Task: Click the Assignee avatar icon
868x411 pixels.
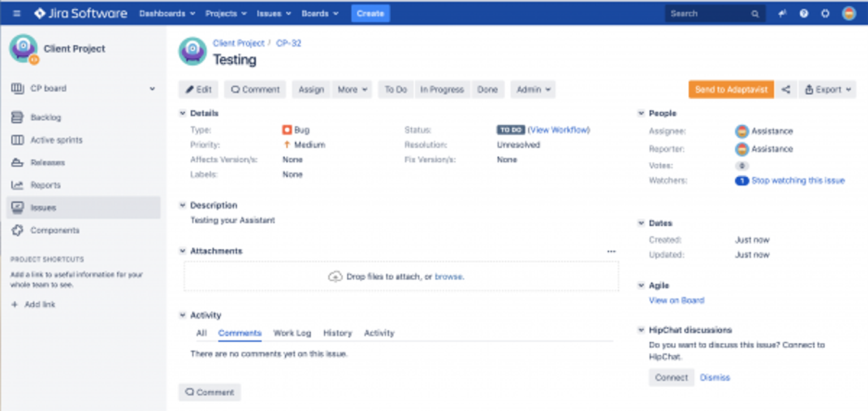Action: 742,131
